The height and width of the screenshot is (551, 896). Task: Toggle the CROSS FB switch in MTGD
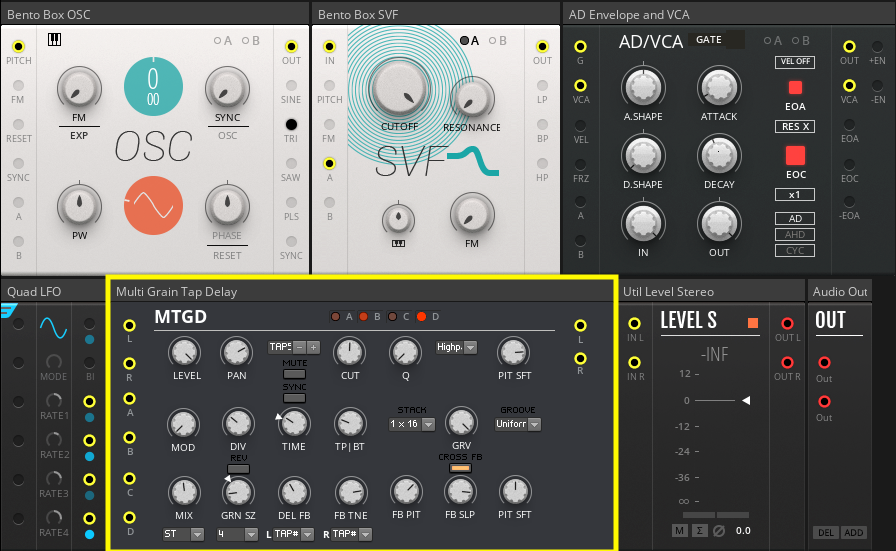(x=460, y=468)
